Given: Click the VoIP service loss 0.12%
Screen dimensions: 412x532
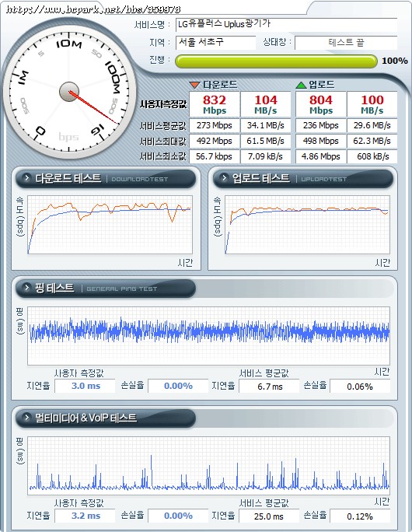Looking at the screenshot, I should click(360, 516).
